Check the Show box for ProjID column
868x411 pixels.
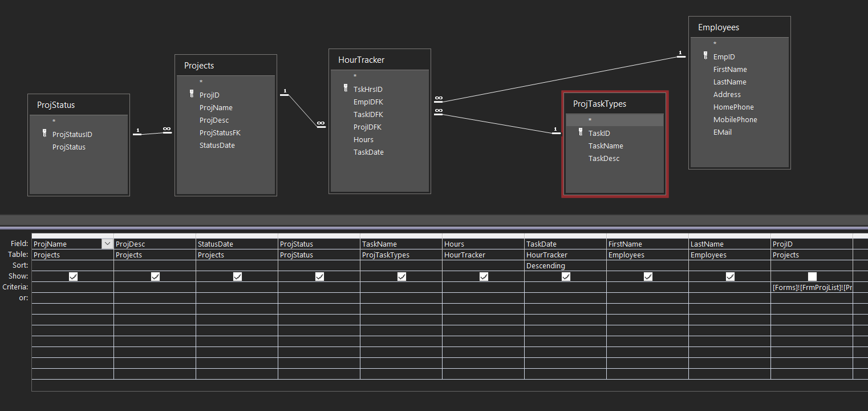(812, 276)
